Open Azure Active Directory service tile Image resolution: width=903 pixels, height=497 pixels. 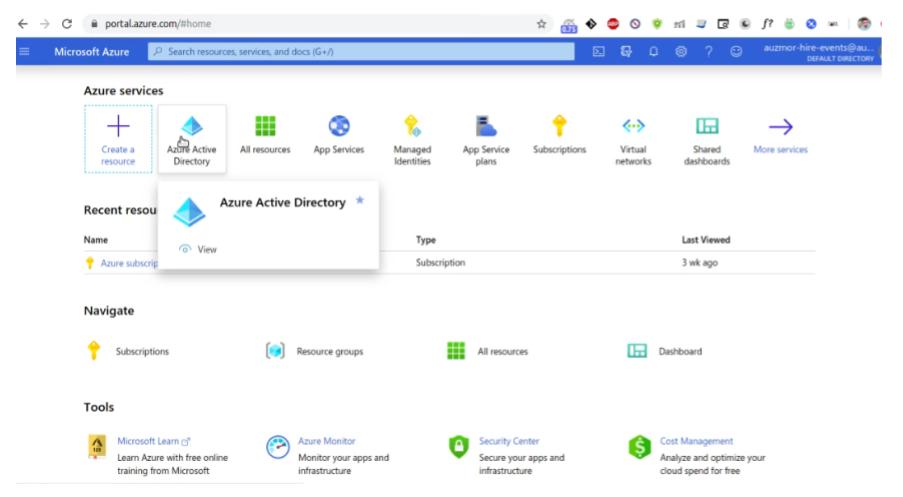point(192,139)
